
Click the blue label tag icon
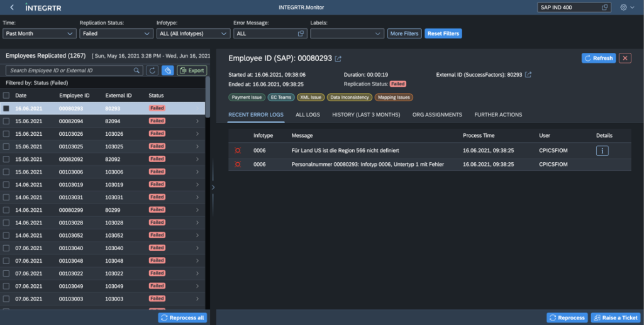tap(167, 70)
